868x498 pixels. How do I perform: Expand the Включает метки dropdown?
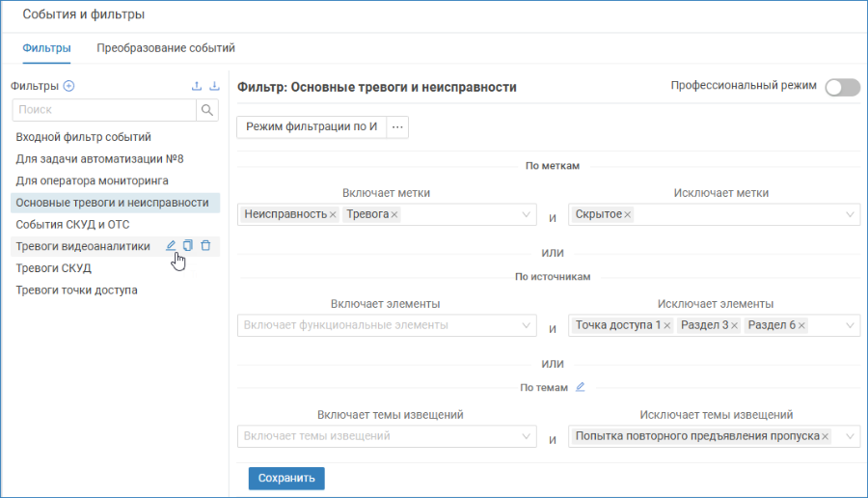coord(526,214)
